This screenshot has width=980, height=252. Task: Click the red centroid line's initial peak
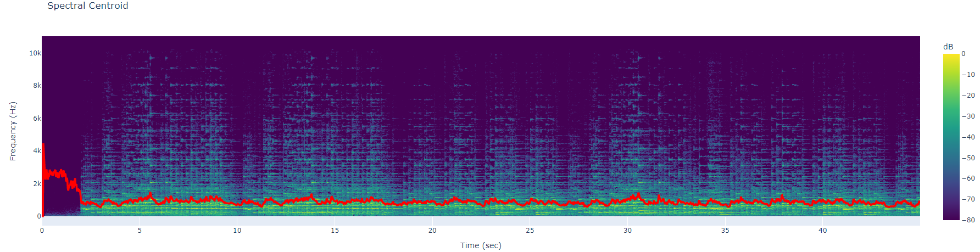pyautogui.click(x=43, y=145)
